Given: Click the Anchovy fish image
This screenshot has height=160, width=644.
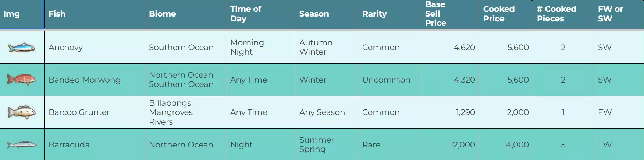Looking at the screenshot, I should pyautogui.click(x=22, y=48).
